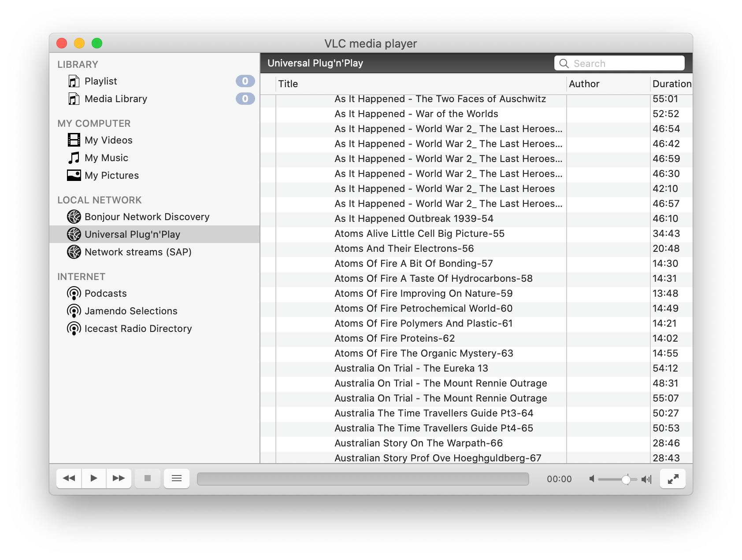Click the Playlist item count badge

point(245,81)
